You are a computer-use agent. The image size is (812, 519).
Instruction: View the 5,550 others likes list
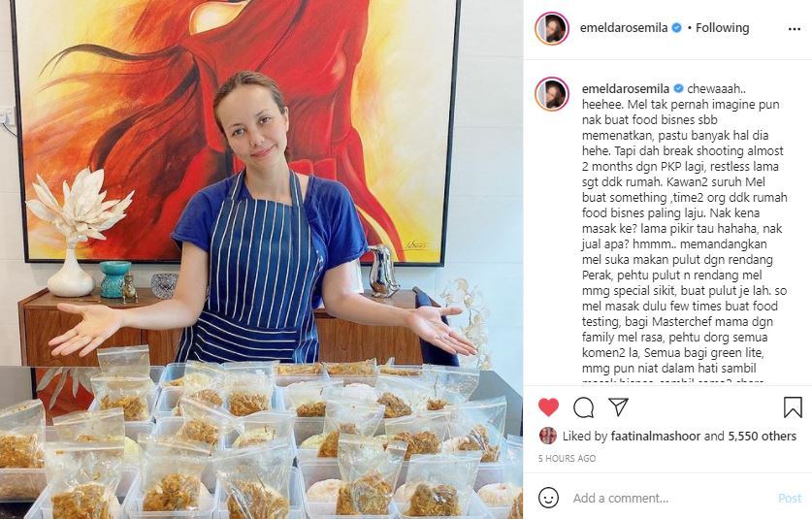point(763,437)
